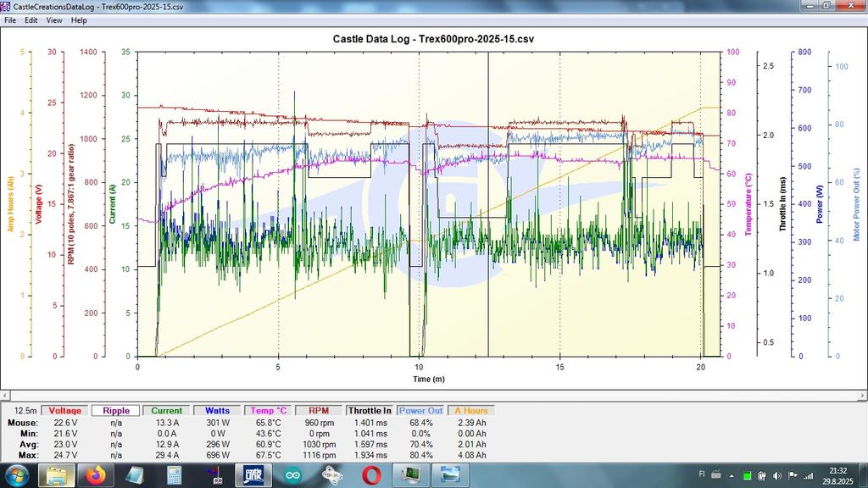Open the Help menu
This screenshot has height=488, width=868.
(x=79, y=19)
